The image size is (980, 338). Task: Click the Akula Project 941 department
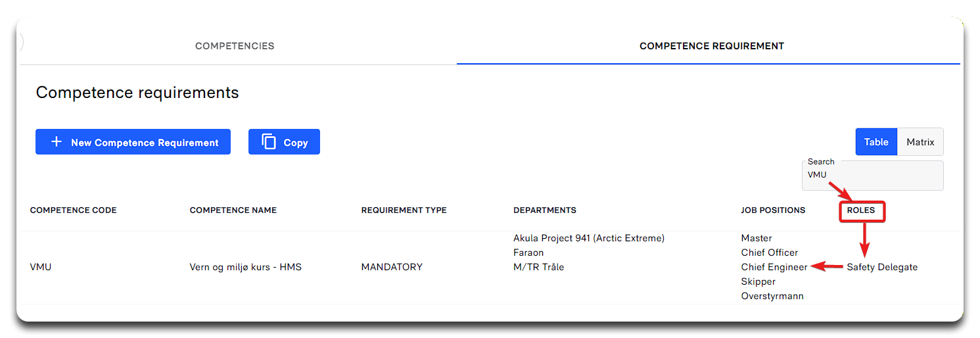pyautogui.click(x=588, y=238)
